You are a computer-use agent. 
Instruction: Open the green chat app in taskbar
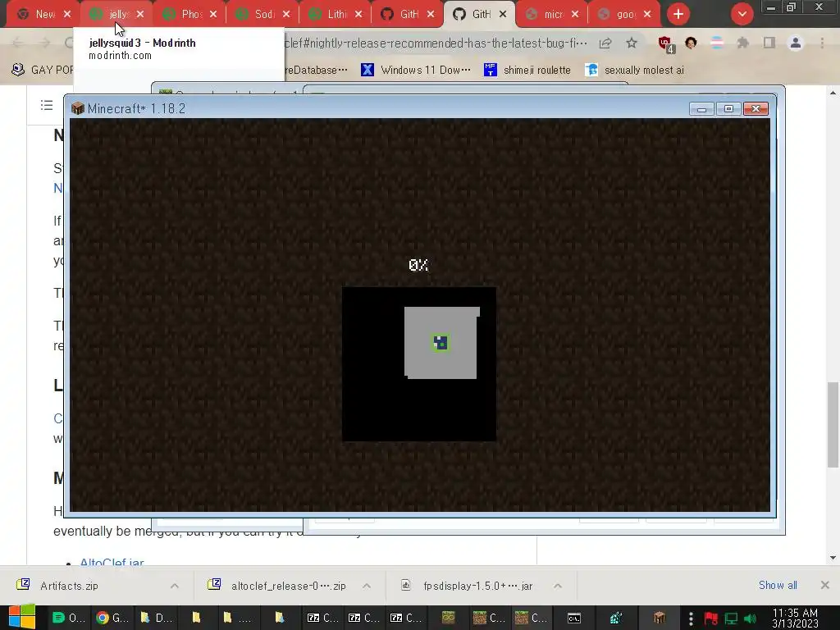tap(68, 618)
